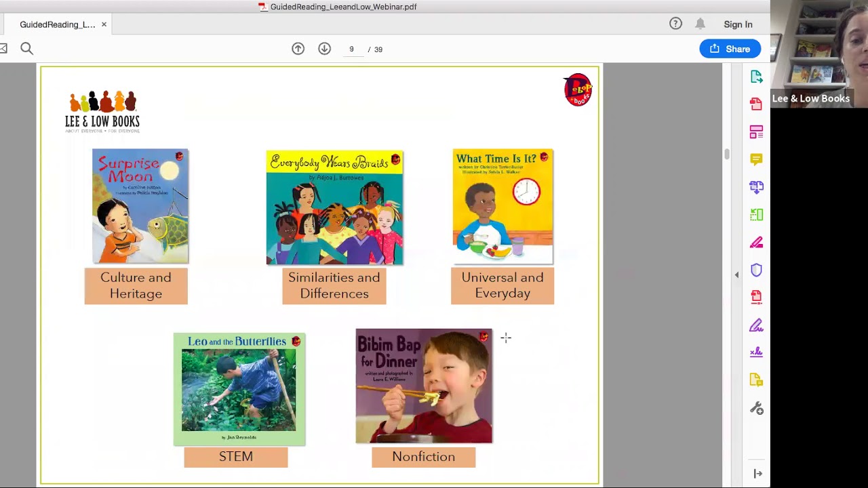The image size is (868, 488).
Task: Click the Bibim Bap for Dinner cover
Action: click(x=424, y=386)
